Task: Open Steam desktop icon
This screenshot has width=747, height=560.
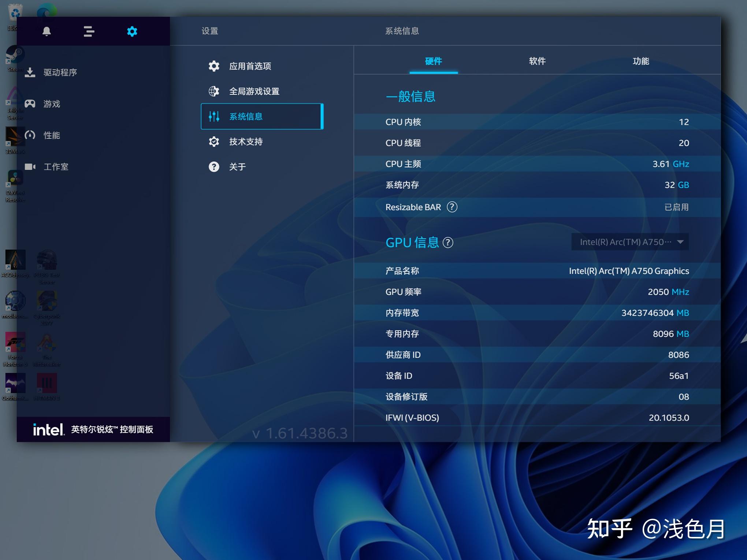Action: pos(15,59)
